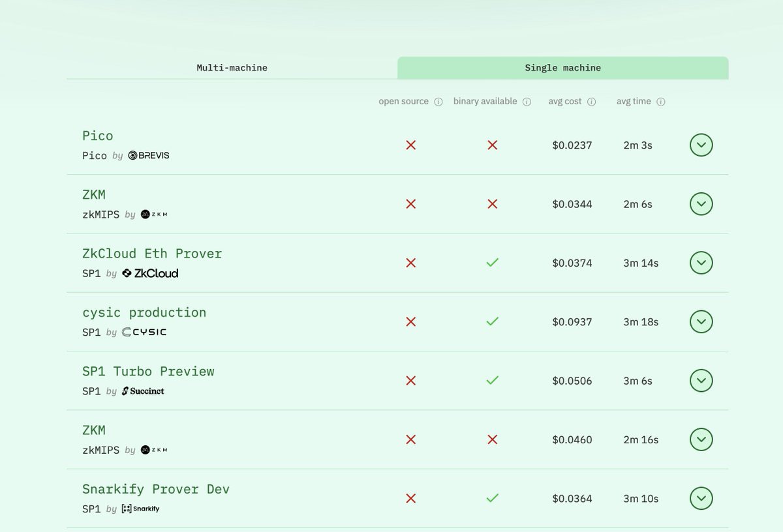Click cysic production binary available checkmark
This screenshot has height=532, width=783.
pyautogui.click(x=493, y=321)
